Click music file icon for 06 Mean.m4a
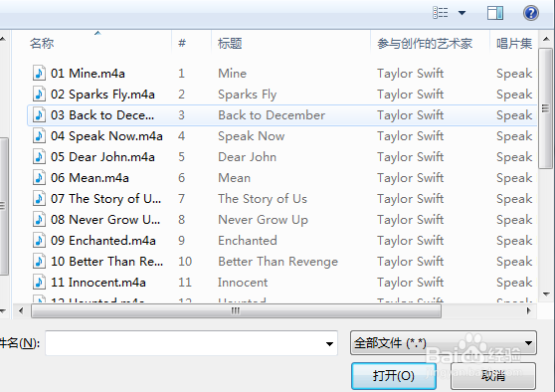 [39, 178]
